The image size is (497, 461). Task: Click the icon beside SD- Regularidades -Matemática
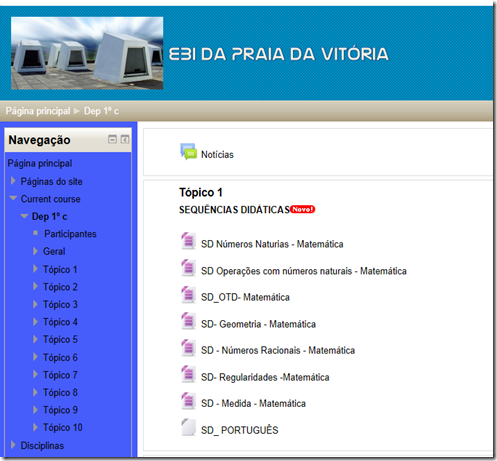click(x=188, y=374)
